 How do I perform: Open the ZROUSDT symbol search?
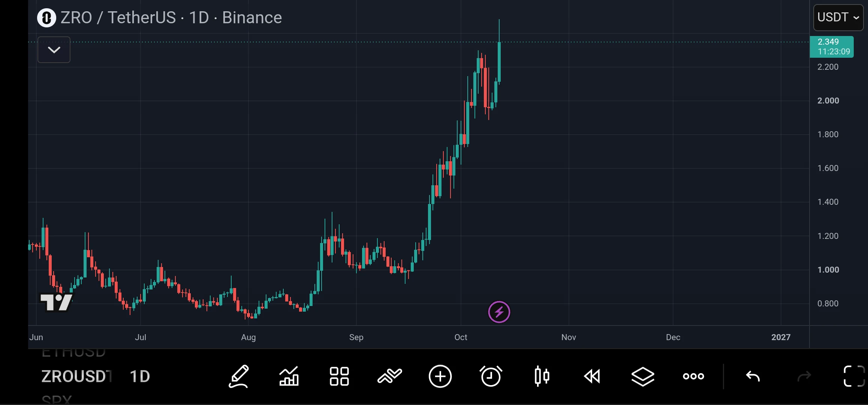77,376
